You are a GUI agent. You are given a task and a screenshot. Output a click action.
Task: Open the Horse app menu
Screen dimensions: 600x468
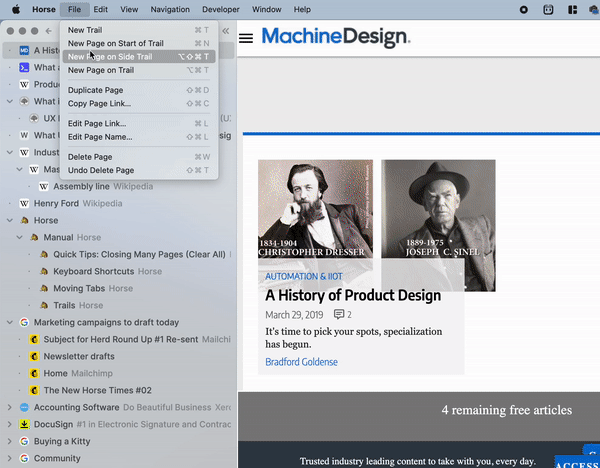(x=44, y=10)
